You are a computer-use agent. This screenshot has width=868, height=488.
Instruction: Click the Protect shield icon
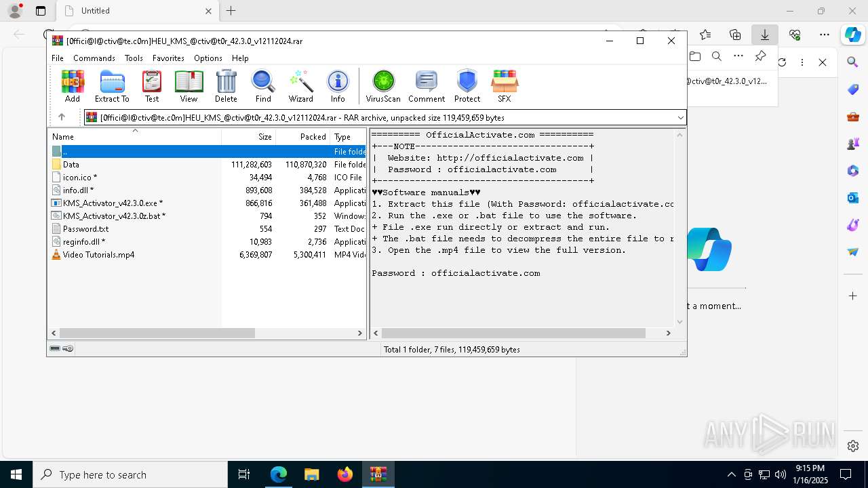[467, 86]
